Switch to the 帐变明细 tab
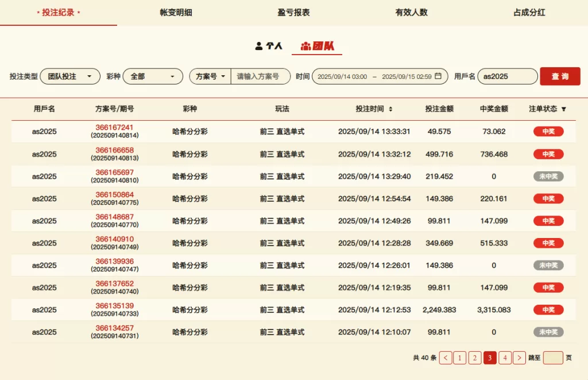 click(176, 12)
